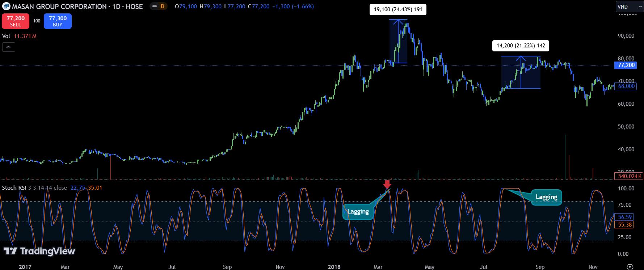Click the 540.024K volume axis label
Viewport: 644px width, 270px height.
click(x=629, y=176)
